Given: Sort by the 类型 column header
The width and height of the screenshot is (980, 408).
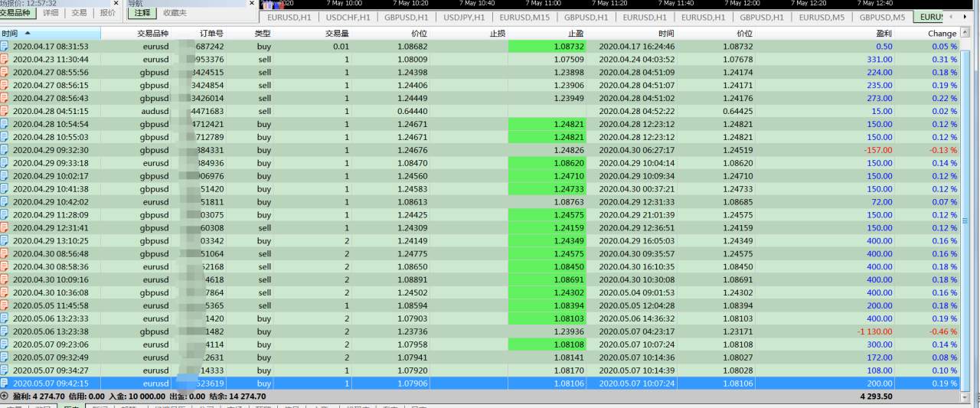Looking at the screenshot, I should (x=263, y=34).
